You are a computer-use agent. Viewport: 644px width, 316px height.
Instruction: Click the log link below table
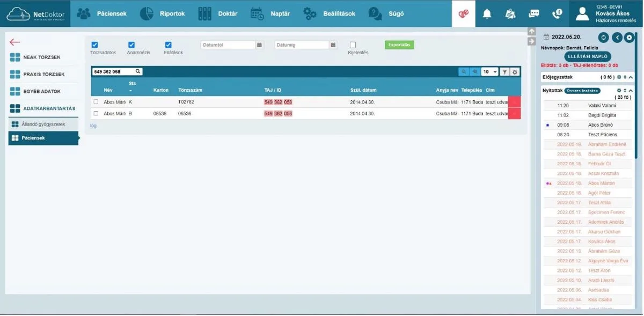click(93, 126)
